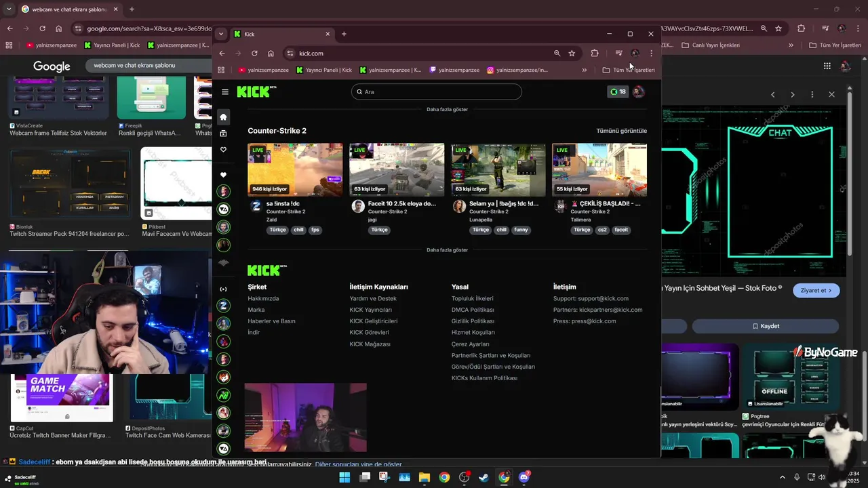Open Yayıncı Paneli | Kick bookmark in Kick window
This screenshot has height=488, width=868.
coord(324,70)
